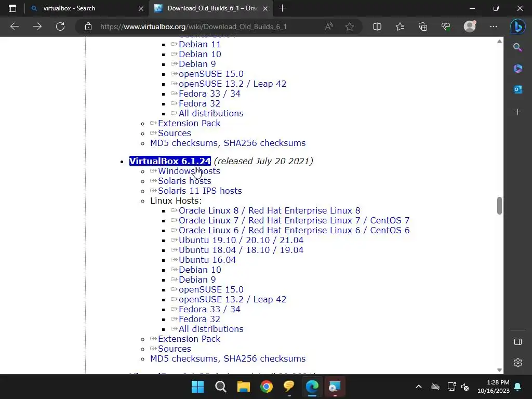Open taskbar Search
This screenshot has width=532, height=399.
click(x=220, y=387)
